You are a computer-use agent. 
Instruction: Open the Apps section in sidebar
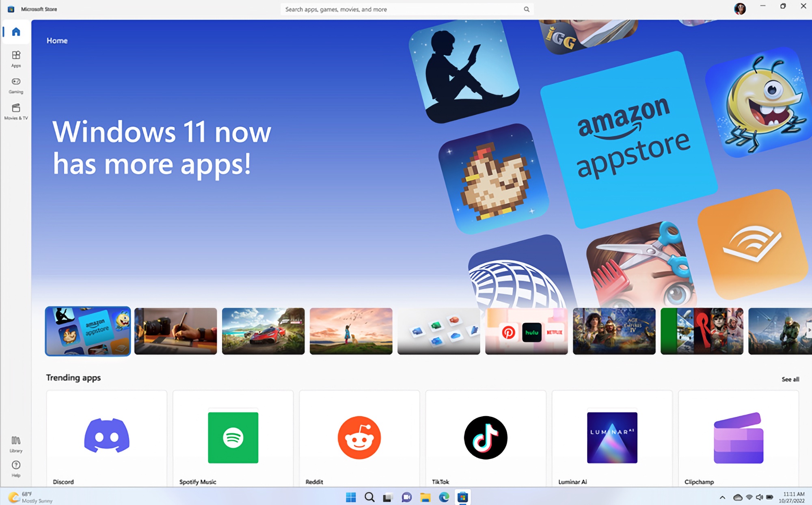click(x=16, y=58)
